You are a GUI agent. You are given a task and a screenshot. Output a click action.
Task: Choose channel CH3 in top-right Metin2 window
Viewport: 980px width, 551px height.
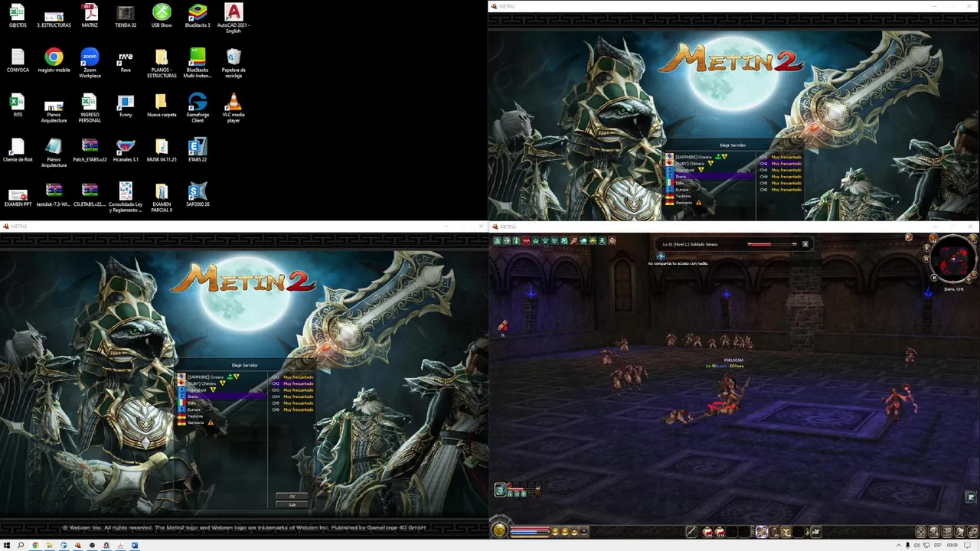coord(780,170)
